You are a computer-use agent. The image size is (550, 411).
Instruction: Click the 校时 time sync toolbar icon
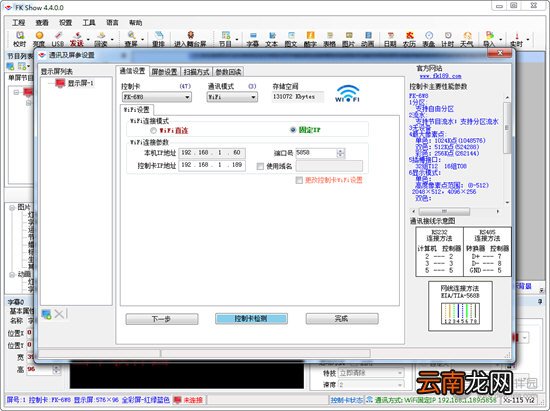point(20,39)
